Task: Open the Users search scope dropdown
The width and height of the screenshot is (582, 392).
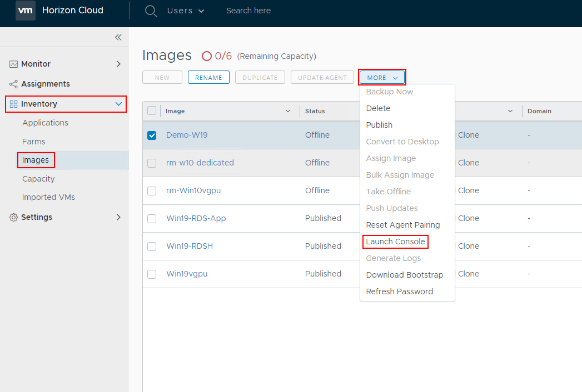Action: pyautogui.click(x=186, y=11)
